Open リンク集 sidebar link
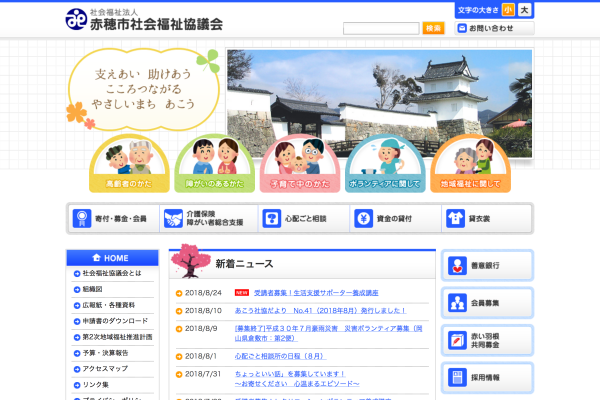Viewport: 600px width, 400px height. tap(96, 385)
